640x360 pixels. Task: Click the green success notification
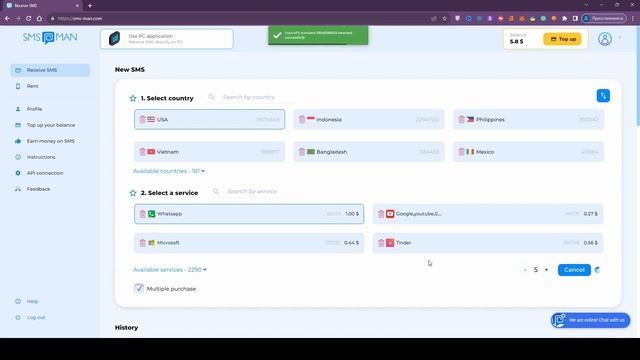[x=318, y=35]
